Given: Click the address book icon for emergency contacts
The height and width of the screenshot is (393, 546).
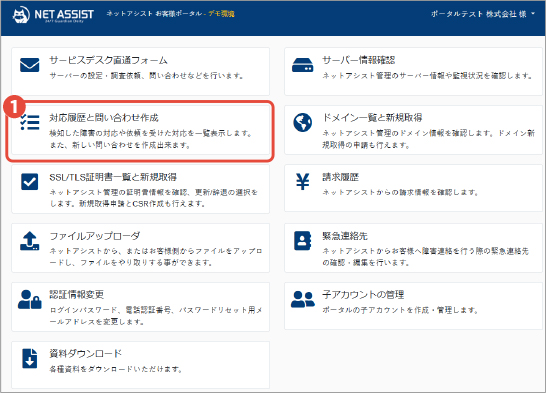Looking at the screenshot, I should 302,241.
